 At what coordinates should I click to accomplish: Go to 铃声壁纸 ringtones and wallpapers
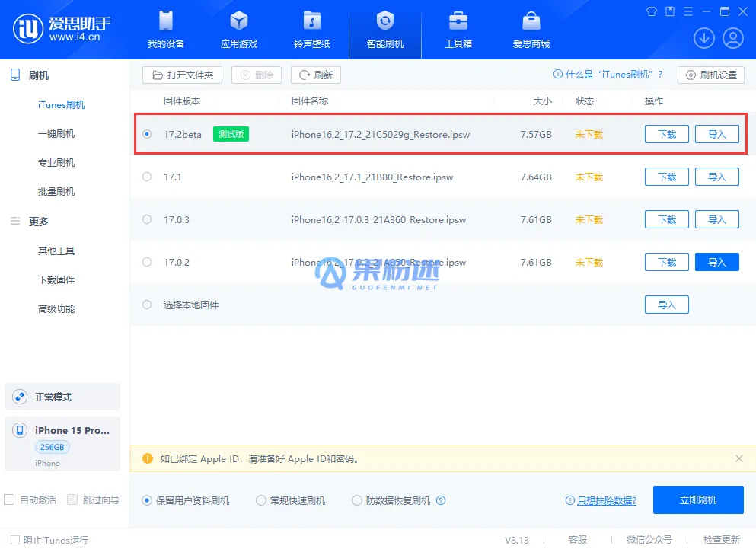coord(312,21)
